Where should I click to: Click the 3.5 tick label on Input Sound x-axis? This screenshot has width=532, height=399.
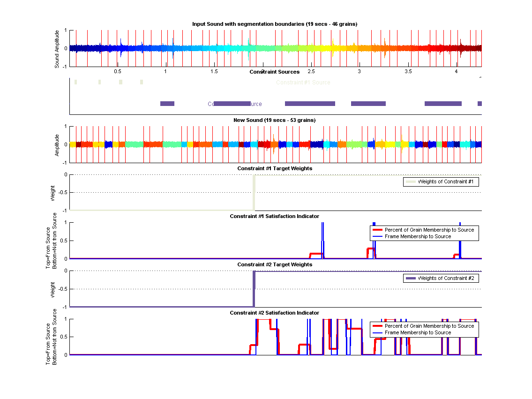[408, 71]
